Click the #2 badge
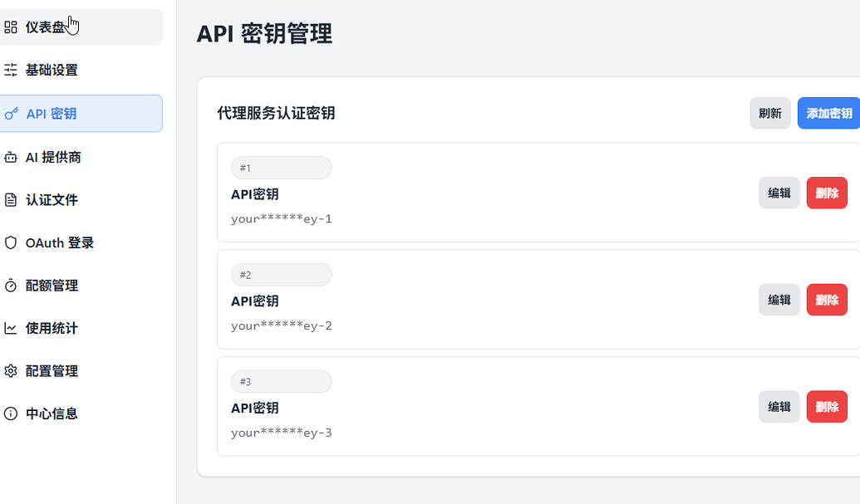This screenshot has height=504, width=860. point(282,275)
